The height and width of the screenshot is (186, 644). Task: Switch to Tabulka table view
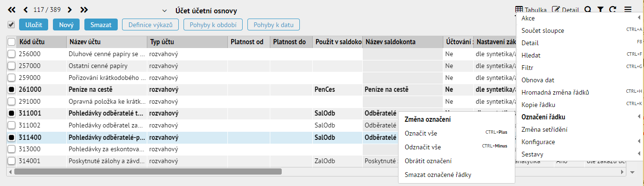point(531,10)
